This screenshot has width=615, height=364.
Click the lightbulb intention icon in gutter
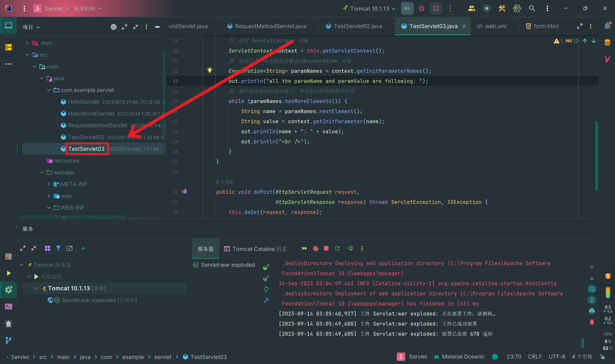point(209,70)
